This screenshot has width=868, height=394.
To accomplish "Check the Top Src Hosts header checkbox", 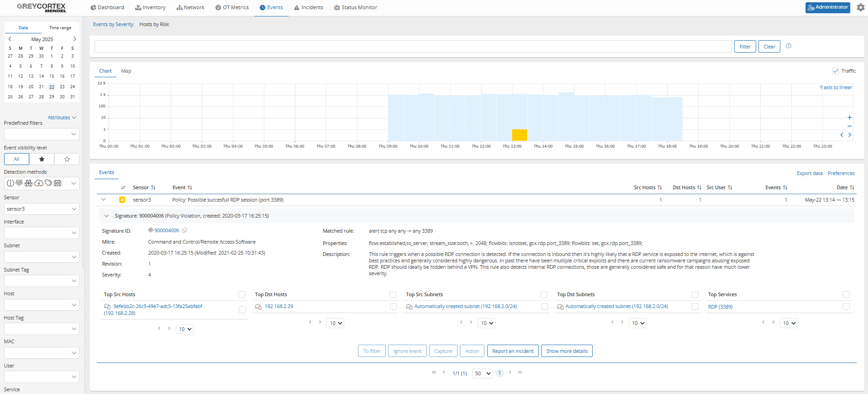I will click(242, 295).
